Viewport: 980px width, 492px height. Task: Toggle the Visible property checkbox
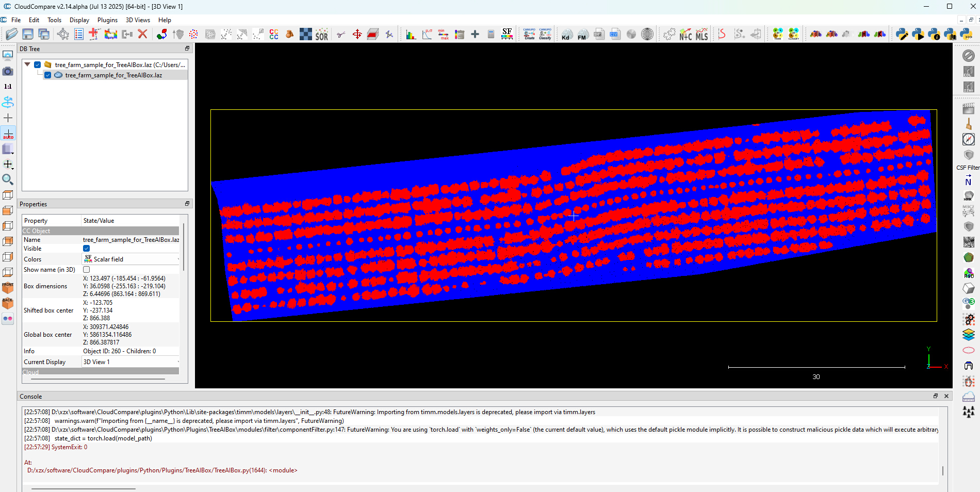coord(87,249)
